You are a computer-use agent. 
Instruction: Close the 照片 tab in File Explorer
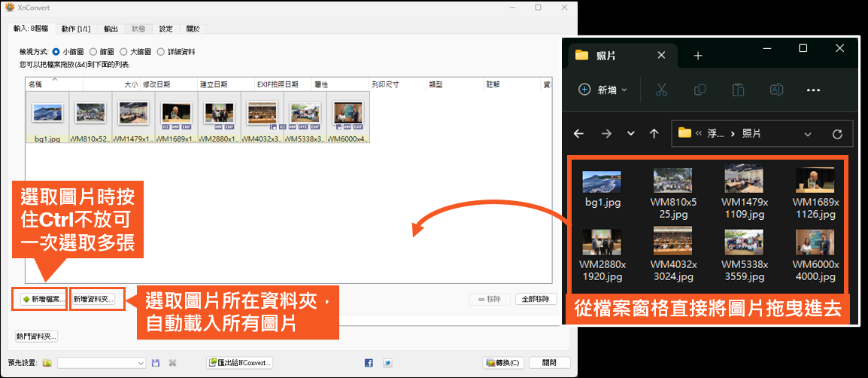coord(661,56)
